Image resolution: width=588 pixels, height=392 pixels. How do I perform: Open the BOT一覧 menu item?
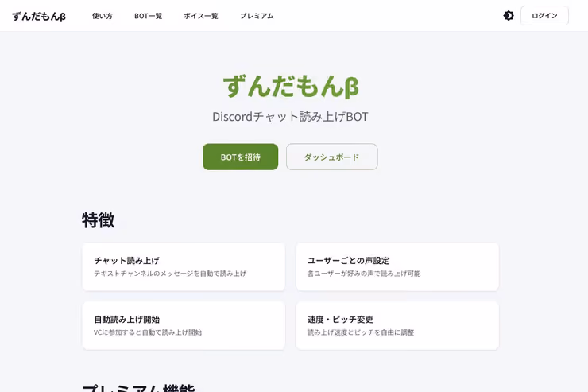(148, 16)
